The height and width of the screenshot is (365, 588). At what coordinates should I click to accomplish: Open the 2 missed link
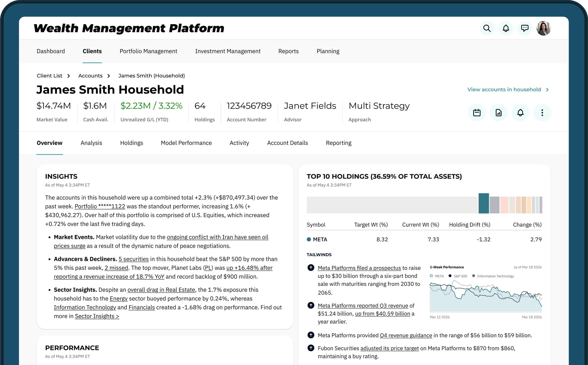pos(116,268)
